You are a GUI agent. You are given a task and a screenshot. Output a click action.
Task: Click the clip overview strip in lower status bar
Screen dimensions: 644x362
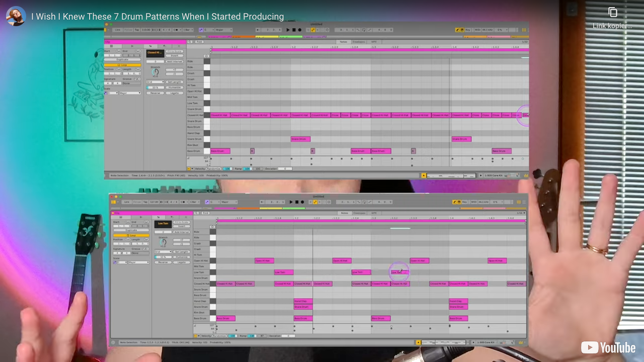(x=443, y=342)
